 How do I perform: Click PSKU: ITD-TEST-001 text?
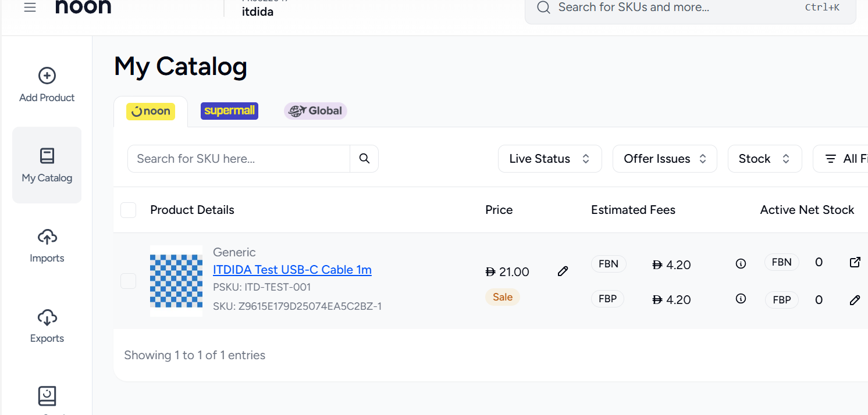[262, 287]
